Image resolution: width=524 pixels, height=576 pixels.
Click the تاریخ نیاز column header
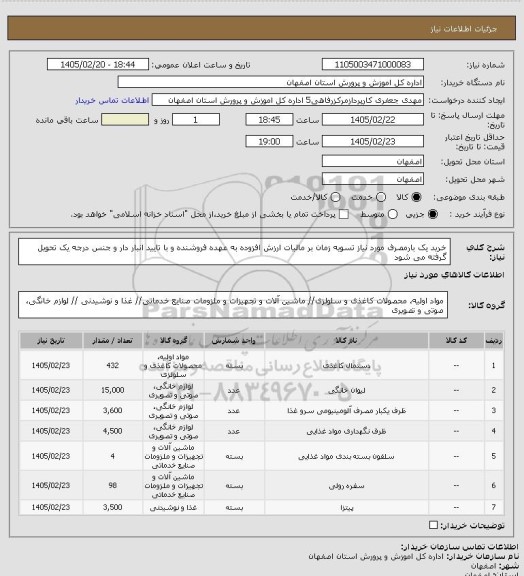click(x=51, y=341)
